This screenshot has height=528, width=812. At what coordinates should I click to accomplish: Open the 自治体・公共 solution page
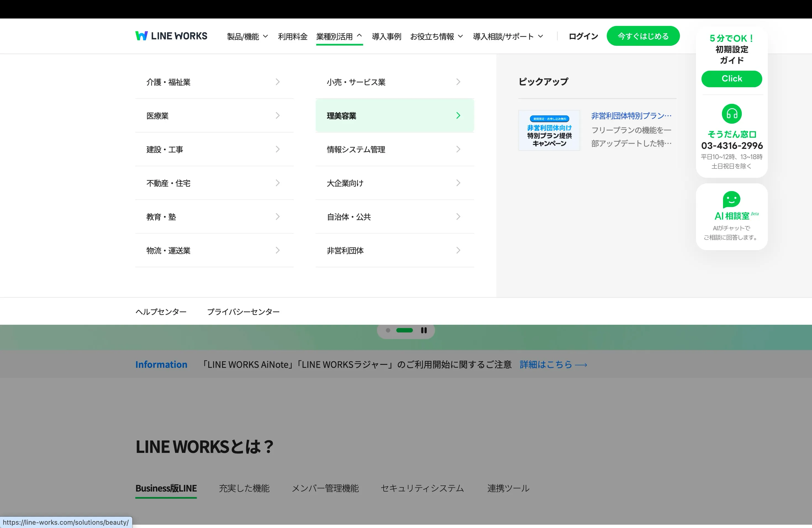pos(395,217)
